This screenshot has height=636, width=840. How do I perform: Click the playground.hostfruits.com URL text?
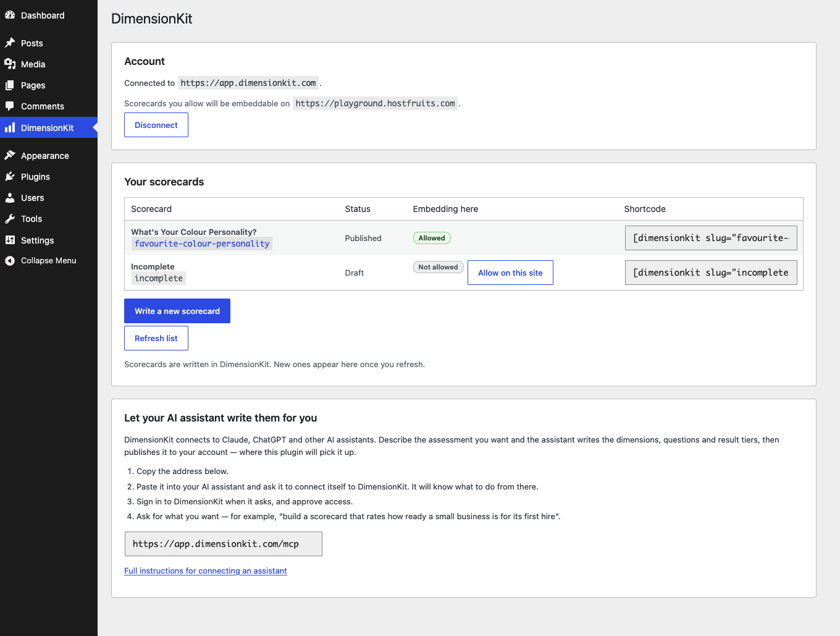click(x=376, y=103)
